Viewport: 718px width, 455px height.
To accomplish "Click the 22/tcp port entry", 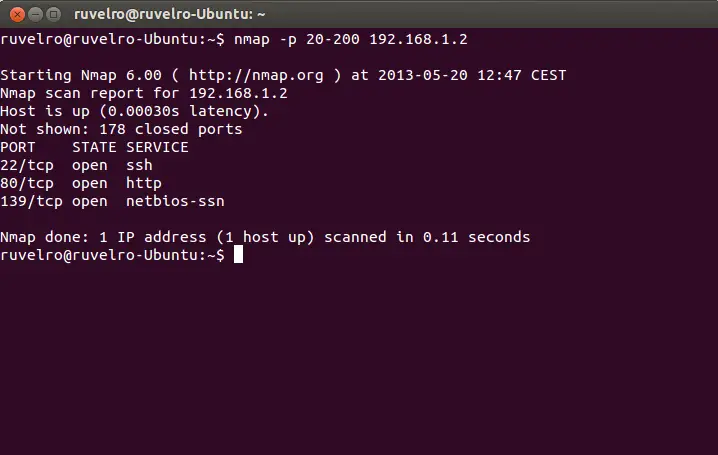I will point(27,165).
